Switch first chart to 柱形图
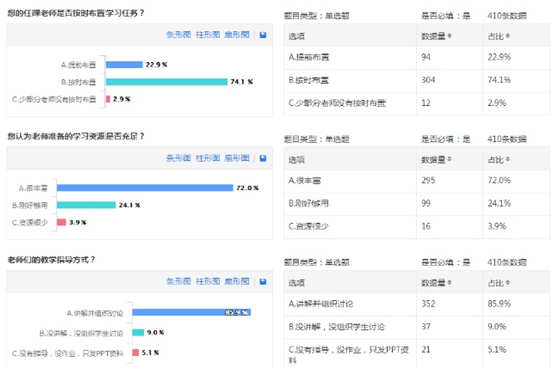This screenshot has width=558, height=370. click(x=208, y=35)
